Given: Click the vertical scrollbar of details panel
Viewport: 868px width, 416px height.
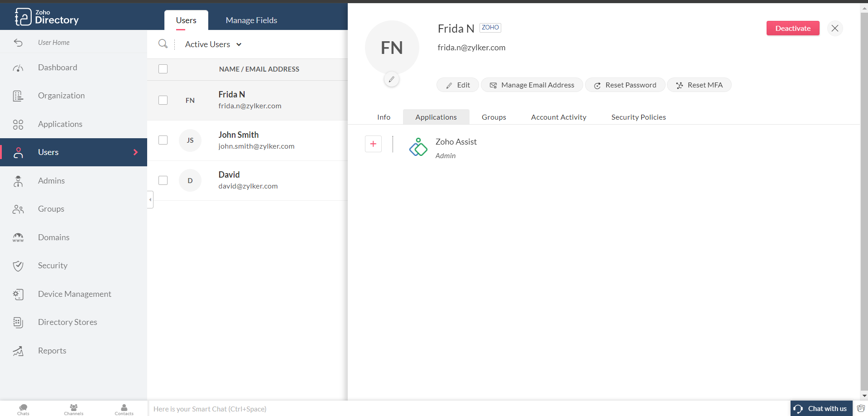Looking at the screenshot, I should 864,199.
